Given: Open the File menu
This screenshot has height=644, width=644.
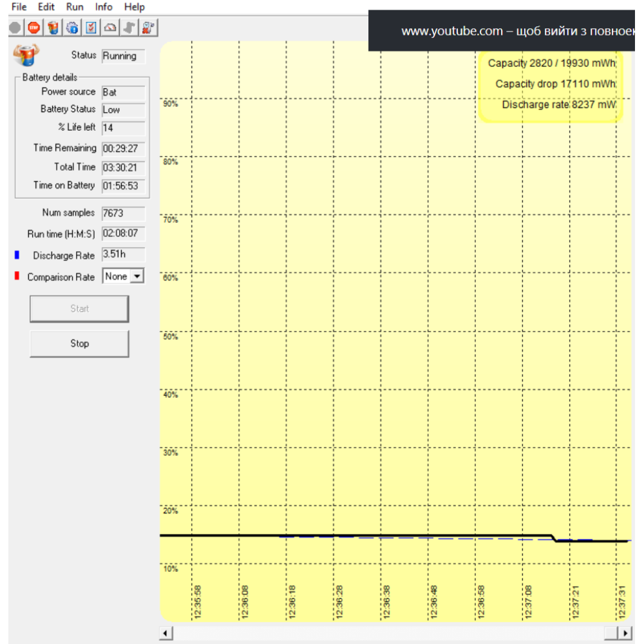Looking at the screenshot, I should [19, 7].
